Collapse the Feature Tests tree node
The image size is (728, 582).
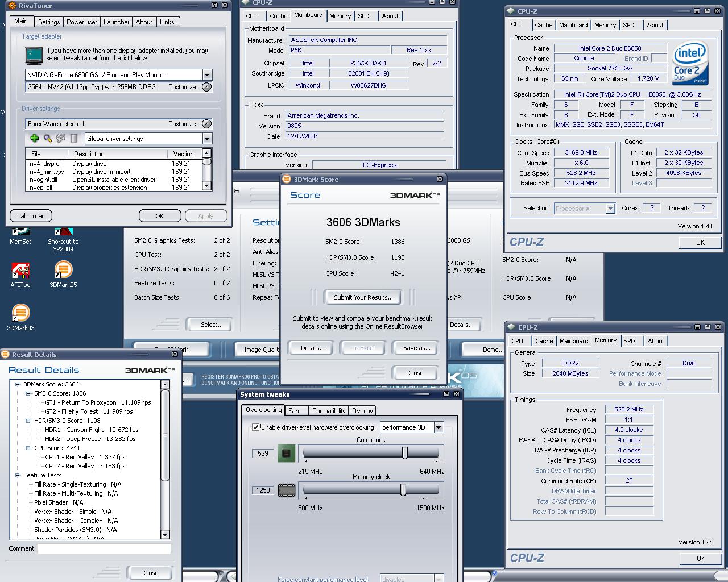click(x=18, y=475)
